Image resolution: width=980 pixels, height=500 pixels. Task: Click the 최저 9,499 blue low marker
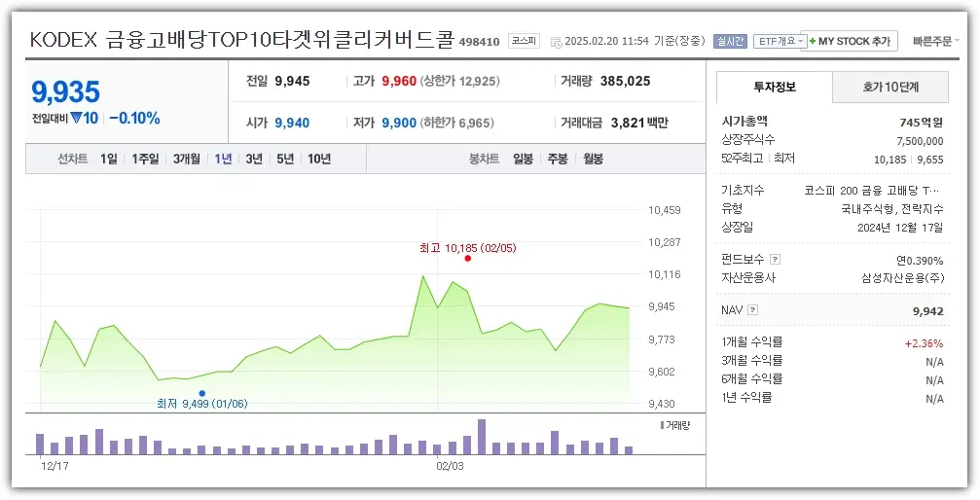[201, 393]
